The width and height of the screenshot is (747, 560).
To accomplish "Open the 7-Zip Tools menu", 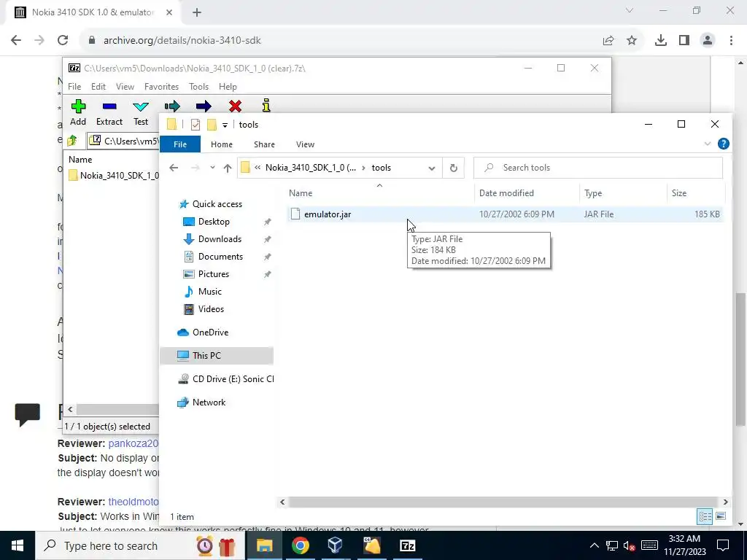I will pos(198,87).
